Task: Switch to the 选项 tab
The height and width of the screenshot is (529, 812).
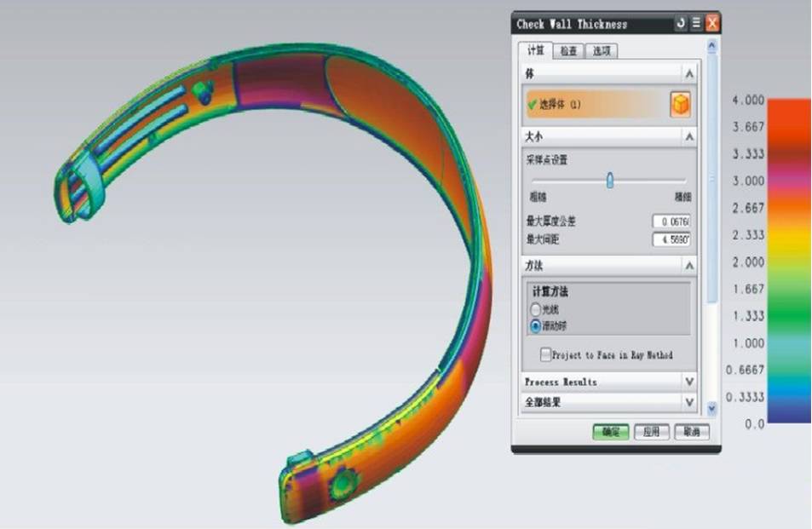Action: [601, 51]
